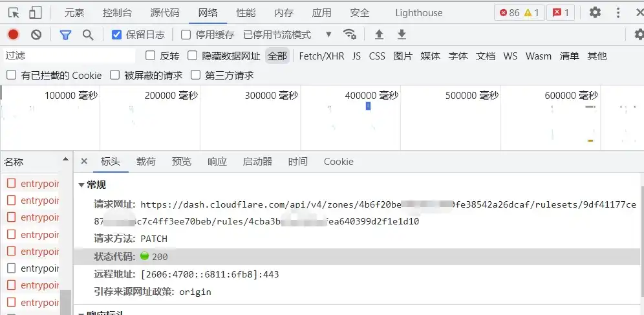
Task: Open DevTools settings gear
Action: (x=595, y=12)
